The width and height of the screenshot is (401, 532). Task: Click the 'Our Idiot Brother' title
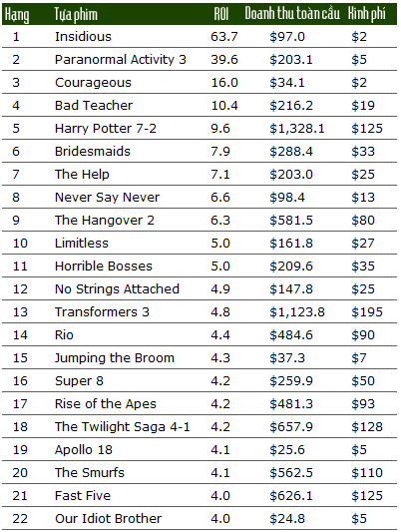[108, 519]
